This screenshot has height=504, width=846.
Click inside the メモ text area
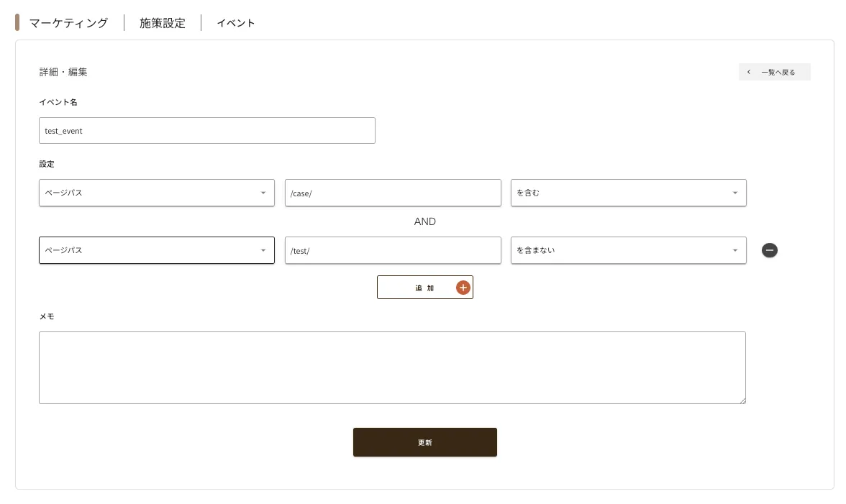(x=392, y=367)
